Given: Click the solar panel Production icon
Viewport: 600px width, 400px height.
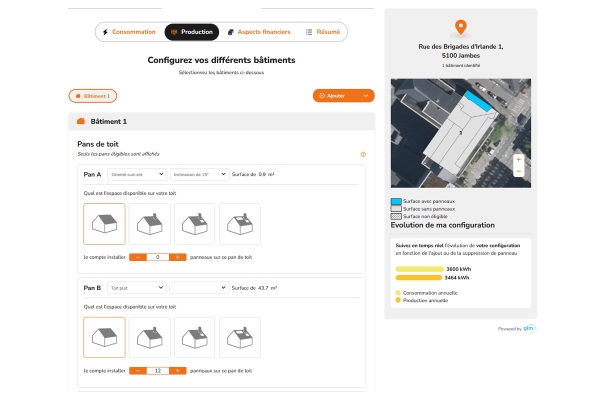Looking at the screenshot, I should click(x=174, y=32).
